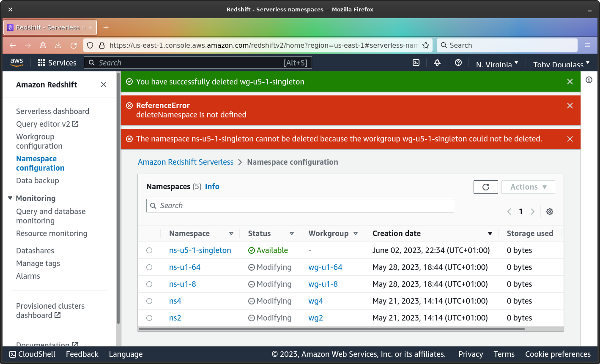Open ns-u1-8 namespace link
The height and width of the screenshot is (364, 600).
[x=183, y=284]
